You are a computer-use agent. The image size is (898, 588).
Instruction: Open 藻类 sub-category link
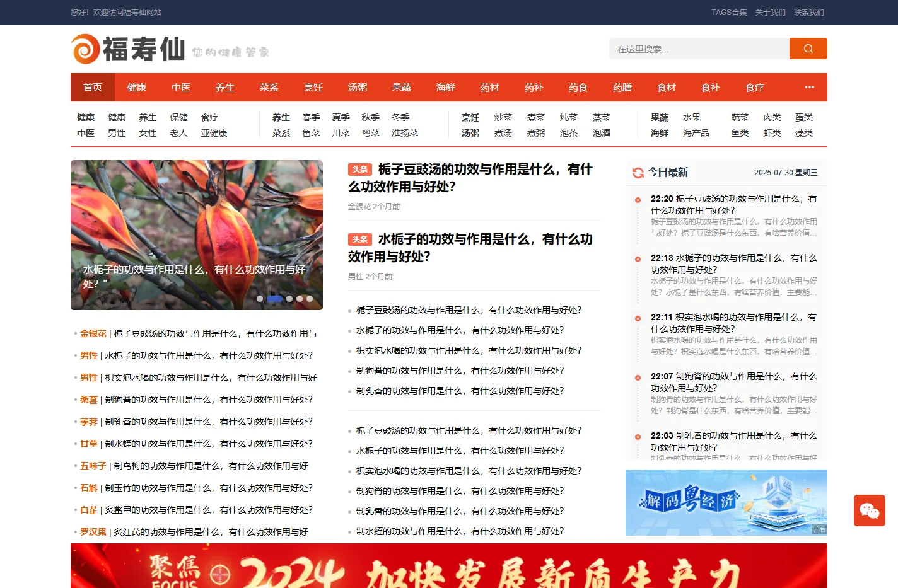coord(804,133)
